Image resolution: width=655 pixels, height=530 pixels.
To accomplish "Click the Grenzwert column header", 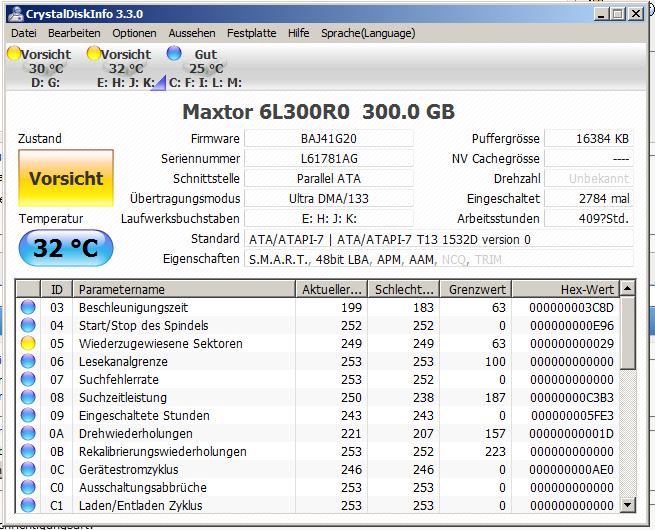I will click(476, 289).
